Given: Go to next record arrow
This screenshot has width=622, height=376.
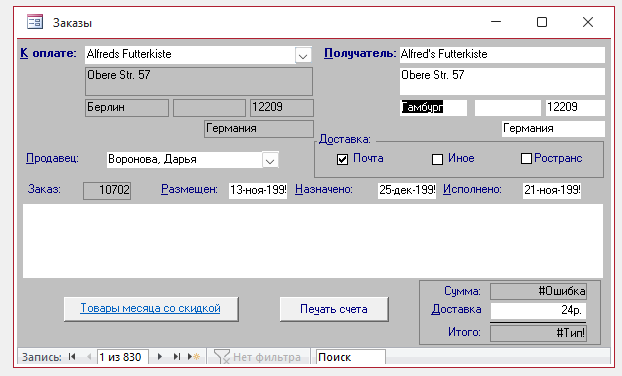Looking at the screenshot, I should point(159,357).
